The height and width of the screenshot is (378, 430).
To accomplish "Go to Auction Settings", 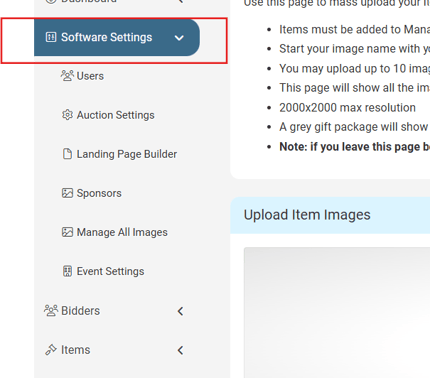I will coord(115,115).
